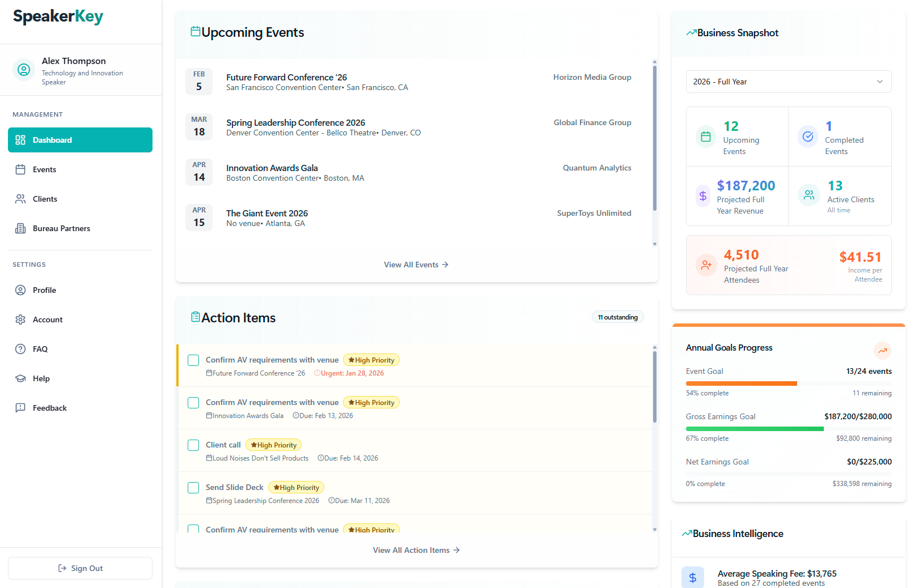Click the Urgent: Jan 28, 2026 label
919x588 pixels.
tap(349, 373)
